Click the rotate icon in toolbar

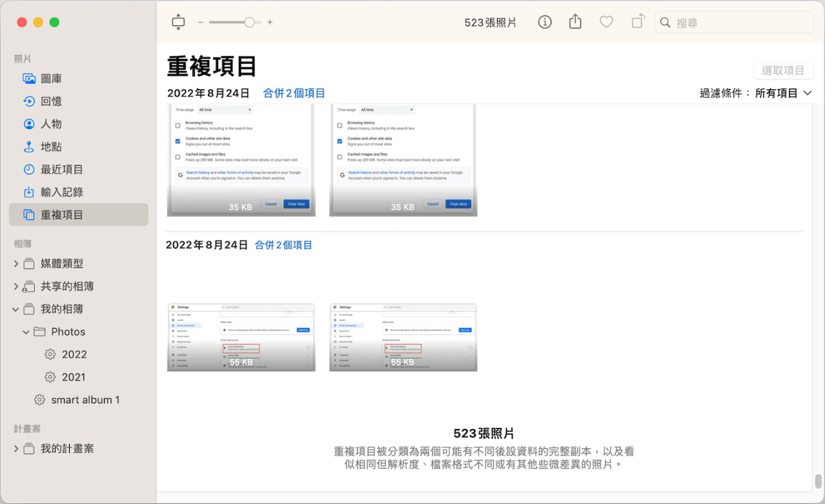(638, 22)
